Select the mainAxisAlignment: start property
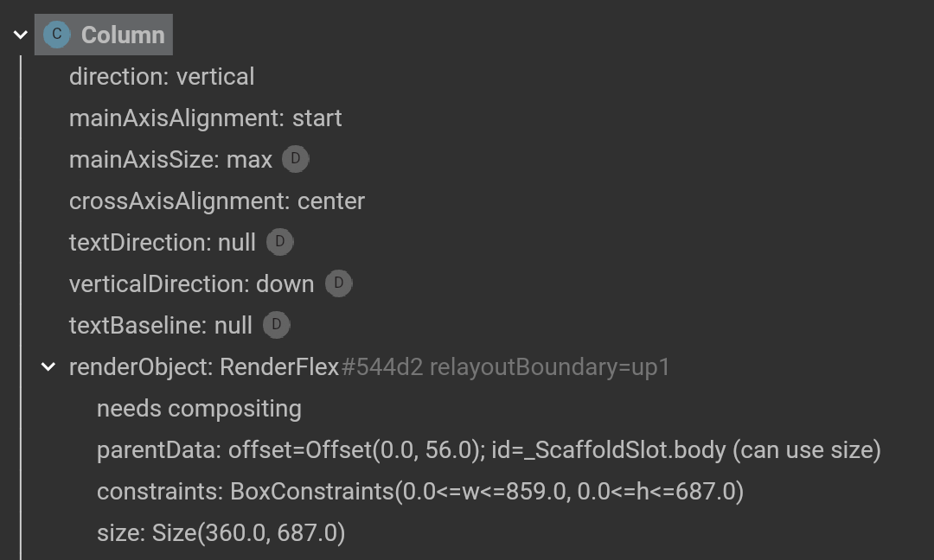934x560 pixels. 205,118
